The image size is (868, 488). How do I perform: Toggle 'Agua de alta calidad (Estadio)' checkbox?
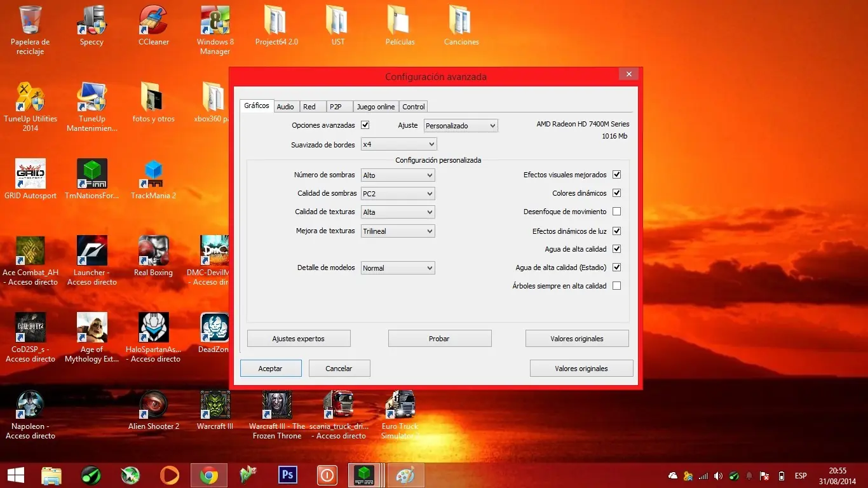tap(616, 268)
